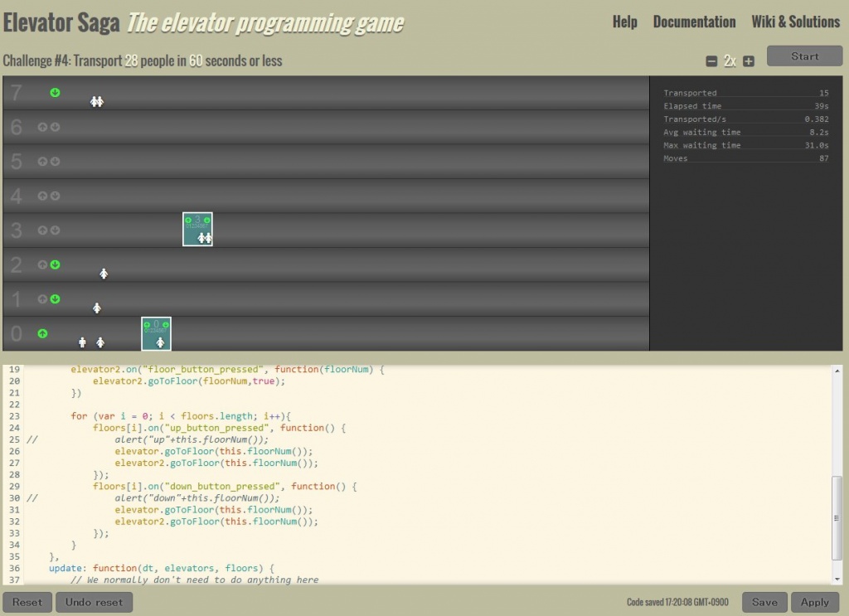Click the Undo reset button
Screen dimensions: 849x616
95,602
